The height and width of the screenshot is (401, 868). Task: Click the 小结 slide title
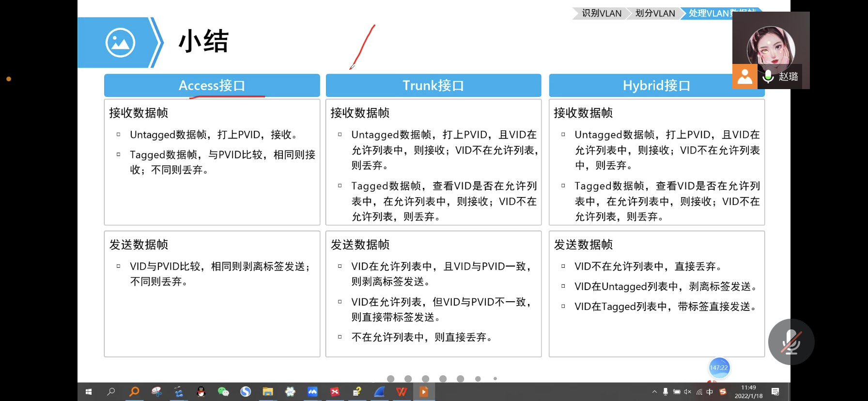(x=203, y=41)
